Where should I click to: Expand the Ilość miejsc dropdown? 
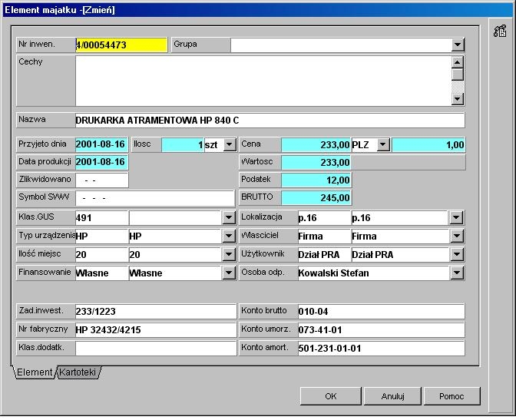coord(228,254)
